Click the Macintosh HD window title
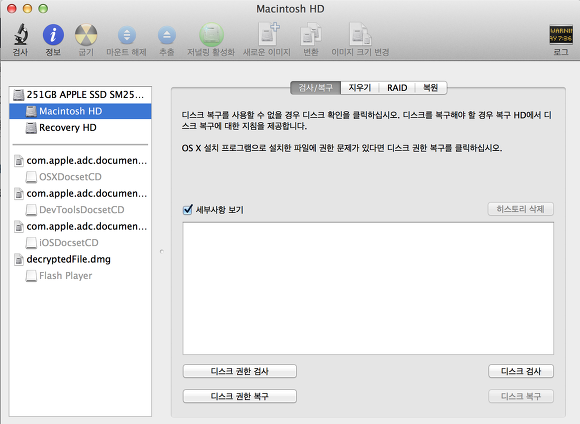580x424 pixels. click(x=290, y=9)
